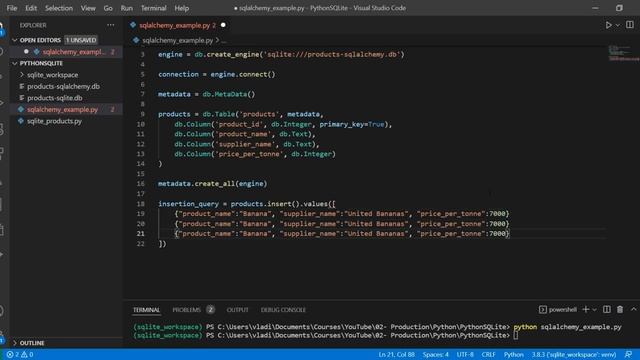Select sqlalchemy_example.py in file tree
Image resolution: width=640 pixels, height=360 pixels.
tap(62, 109)
